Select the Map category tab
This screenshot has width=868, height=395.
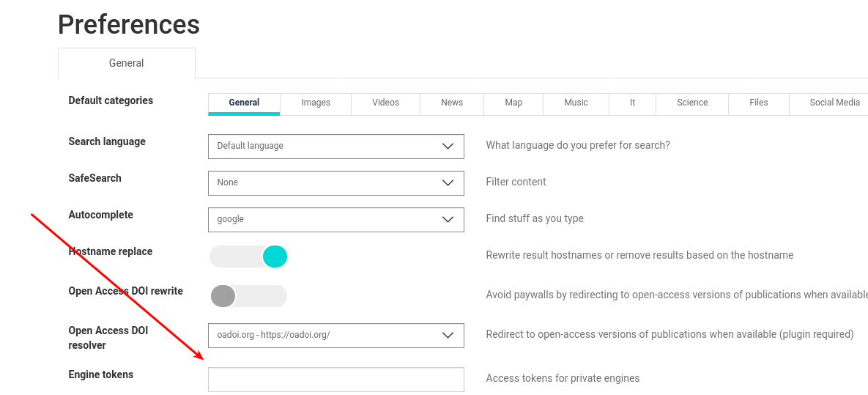[513, 103]
